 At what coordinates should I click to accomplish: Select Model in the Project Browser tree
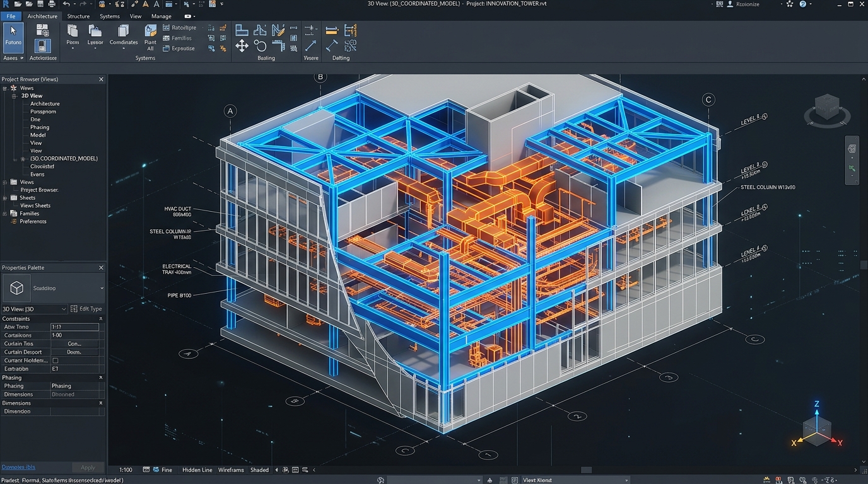click(38, 135)
